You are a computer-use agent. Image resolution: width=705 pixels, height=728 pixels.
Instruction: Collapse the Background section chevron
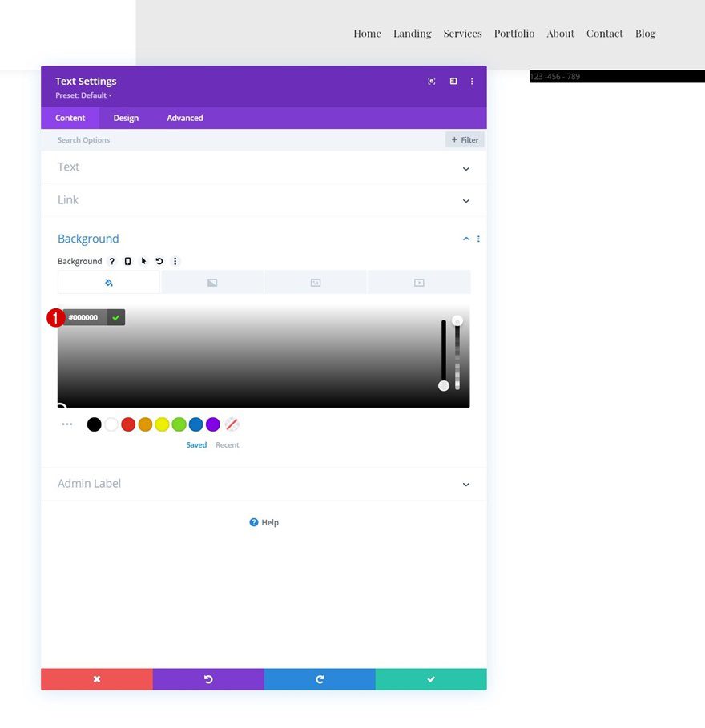(x=465, y=239)
